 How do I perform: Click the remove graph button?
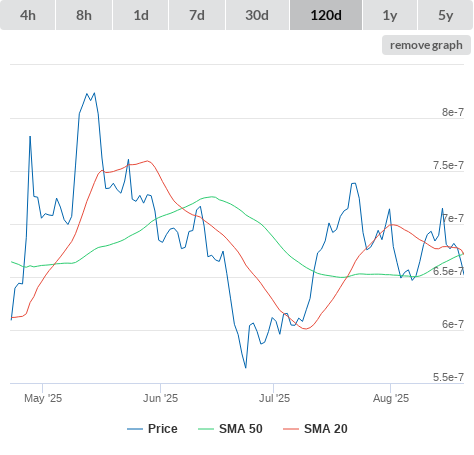click(x=426, y=45)
